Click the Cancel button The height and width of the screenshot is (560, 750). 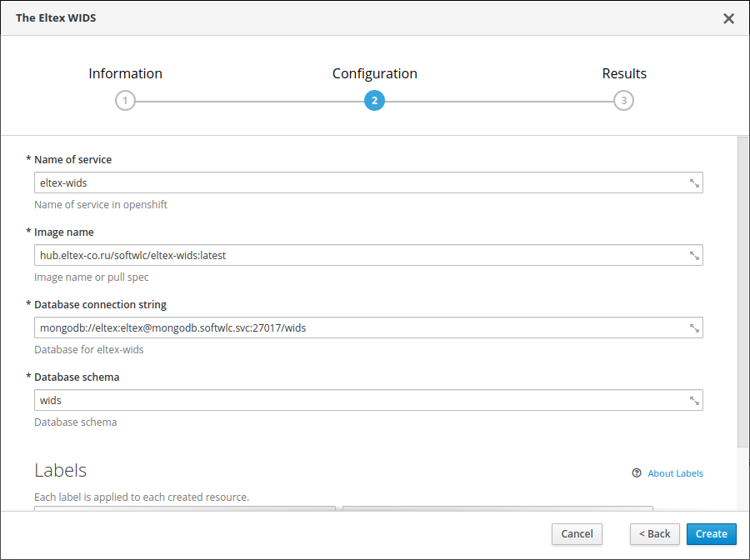(x=577, y=534)
